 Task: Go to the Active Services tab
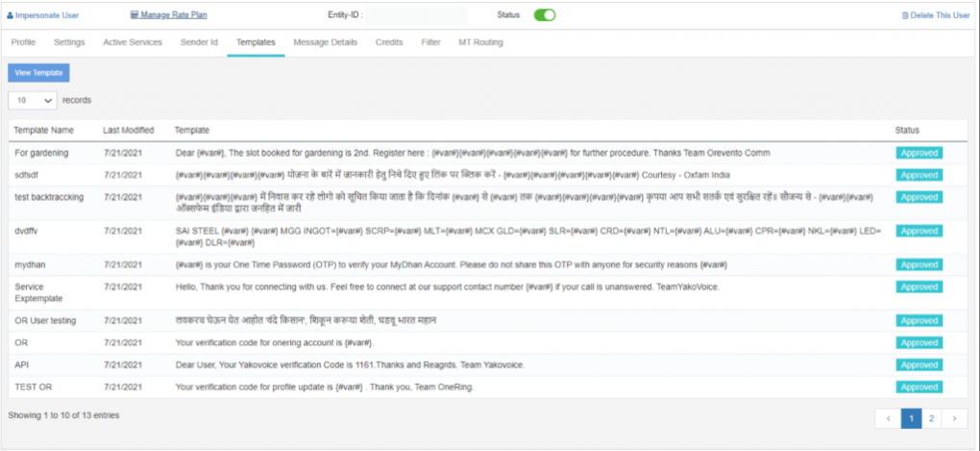click(x=133, y=42)
